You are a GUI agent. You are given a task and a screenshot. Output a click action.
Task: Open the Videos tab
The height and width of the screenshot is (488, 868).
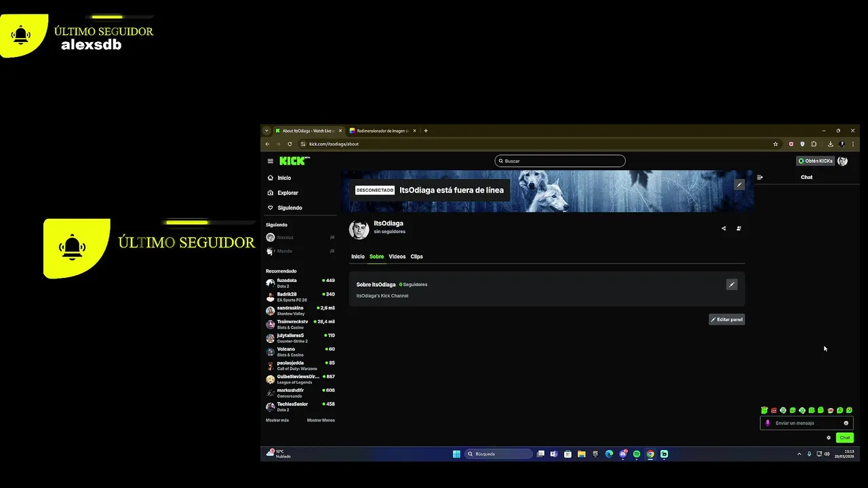click(397, 256)
